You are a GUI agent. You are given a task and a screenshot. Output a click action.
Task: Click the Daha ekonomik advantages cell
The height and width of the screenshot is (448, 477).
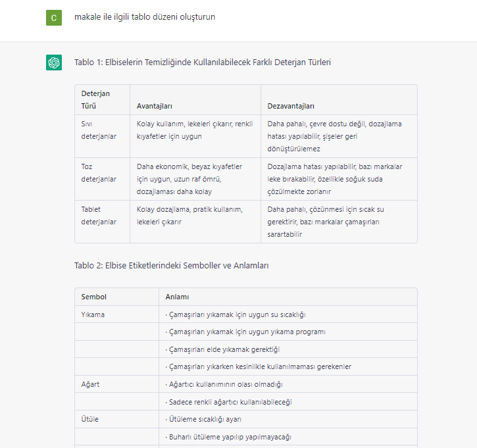coord(195,179)
